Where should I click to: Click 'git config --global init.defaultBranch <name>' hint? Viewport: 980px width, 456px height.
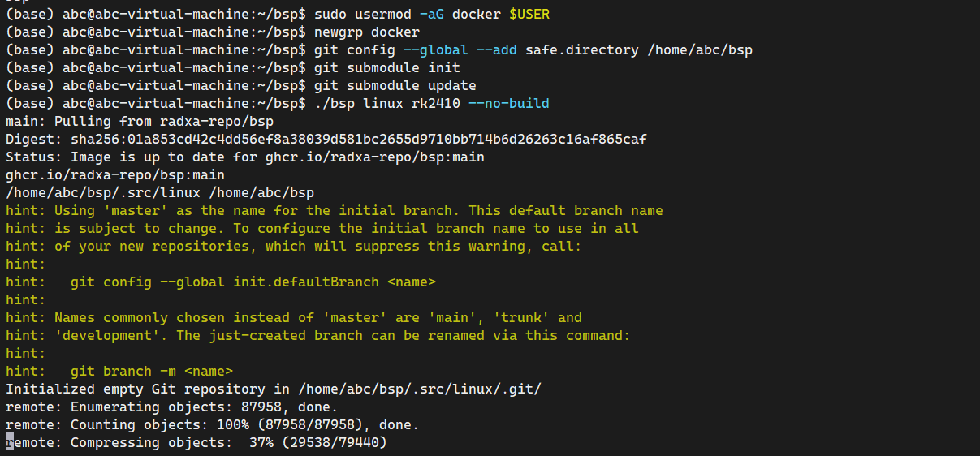point(253,282)
